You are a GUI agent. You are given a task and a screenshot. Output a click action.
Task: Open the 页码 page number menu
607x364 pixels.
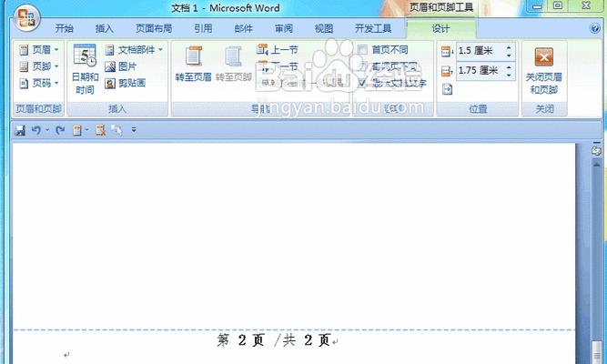tap(39, 83)
